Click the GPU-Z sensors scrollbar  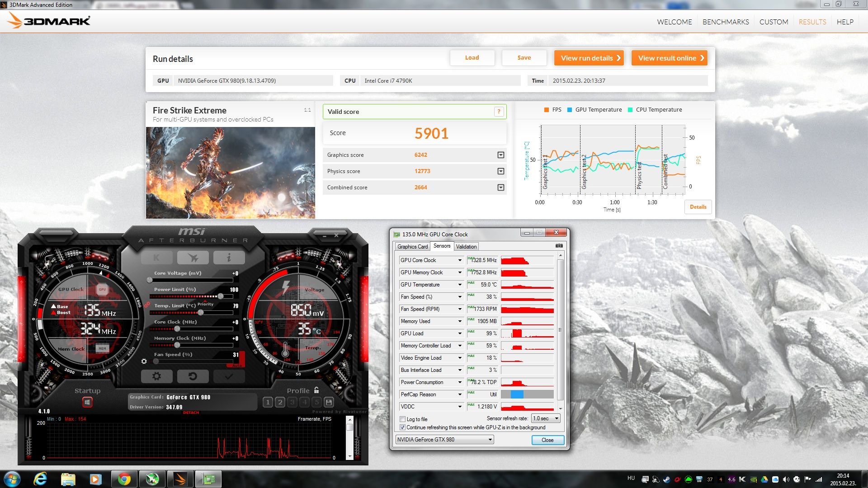pyautogui.click(x=561, y=330)
